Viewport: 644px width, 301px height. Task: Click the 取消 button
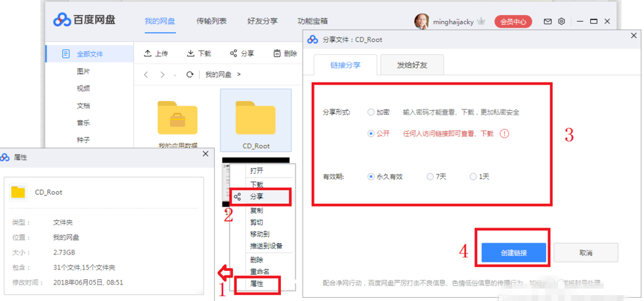[x=586, y=252]
